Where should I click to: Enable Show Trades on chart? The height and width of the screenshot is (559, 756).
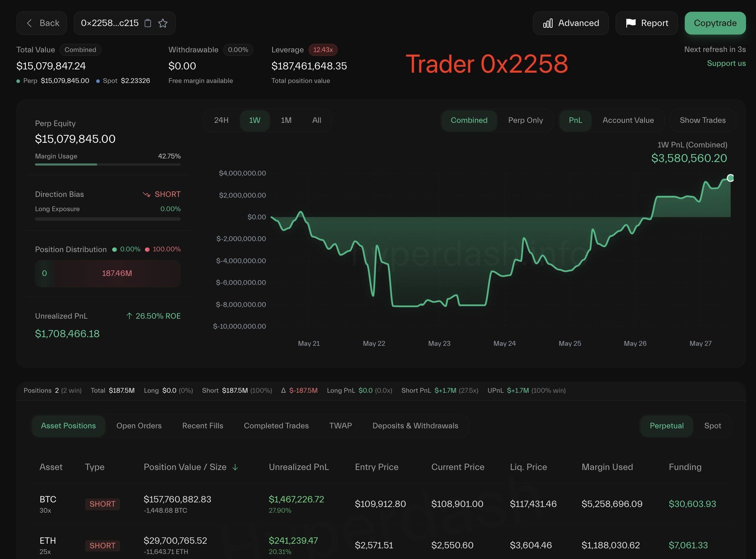click(702, 120)
